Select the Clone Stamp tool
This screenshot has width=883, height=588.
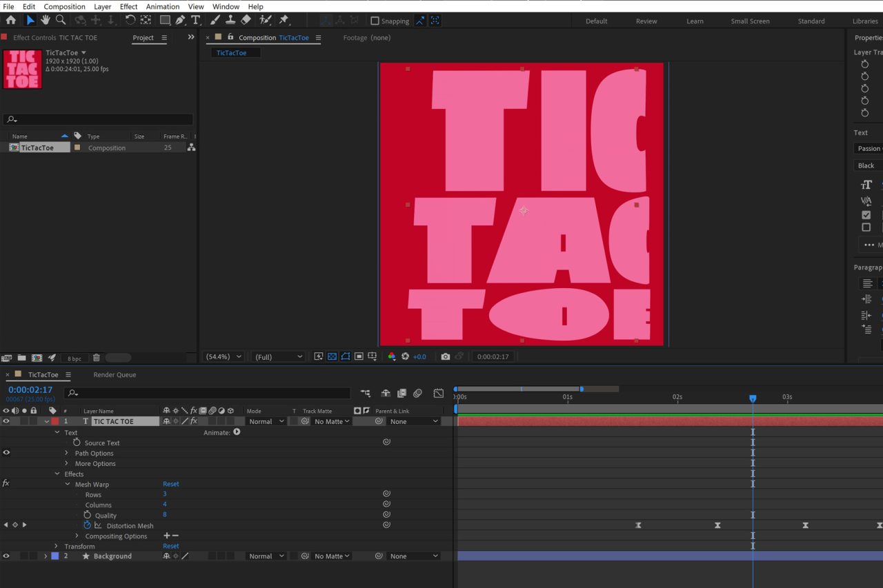(230, 20)
